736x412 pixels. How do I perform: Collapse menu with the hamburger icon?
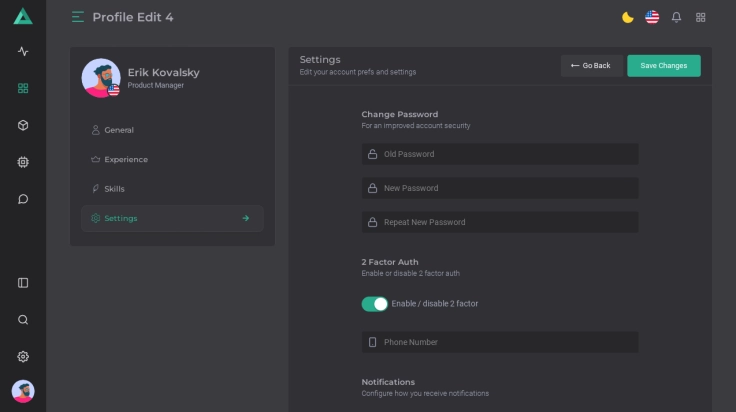pos(78,17)
